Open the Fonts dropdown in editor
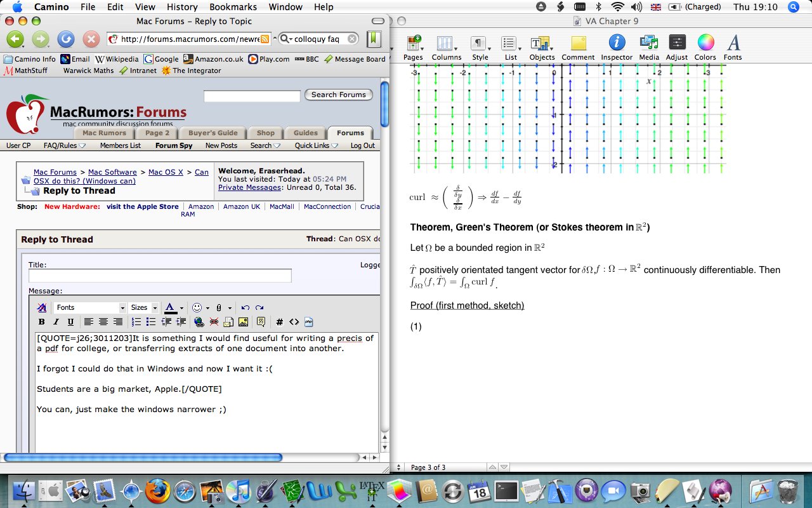Viewport: 812px width, 508px height. coord(89,307)
